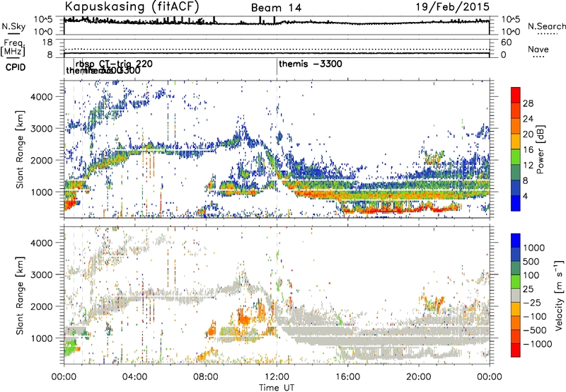Click the 'rbsp CT-trig 220' CPID text

tap(114, 64)
